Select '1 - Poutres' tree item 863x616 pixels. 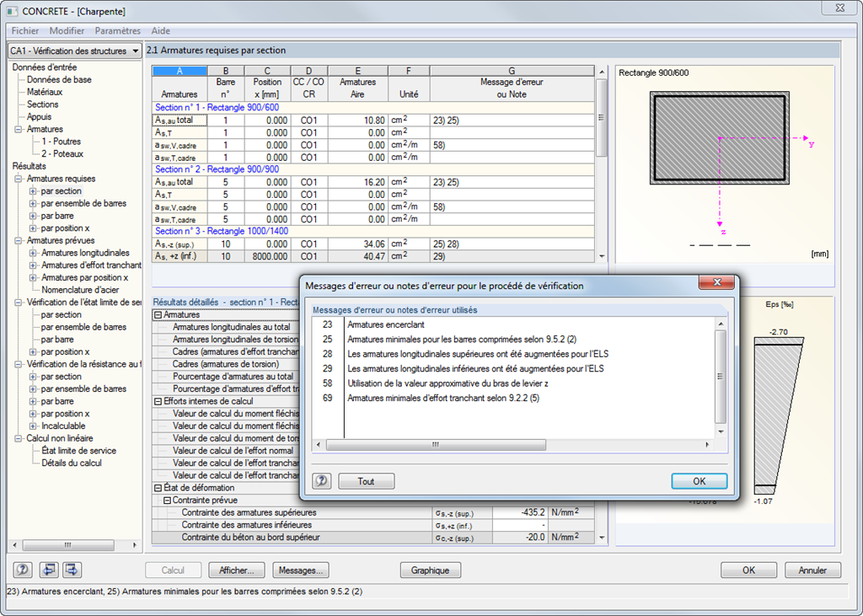click(61, 142)
